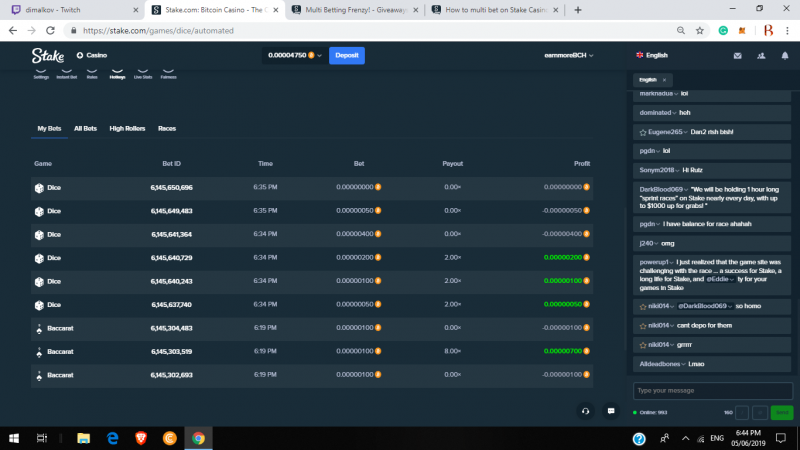
Task: Select the Instant Bet option
Action: point(66,73)
